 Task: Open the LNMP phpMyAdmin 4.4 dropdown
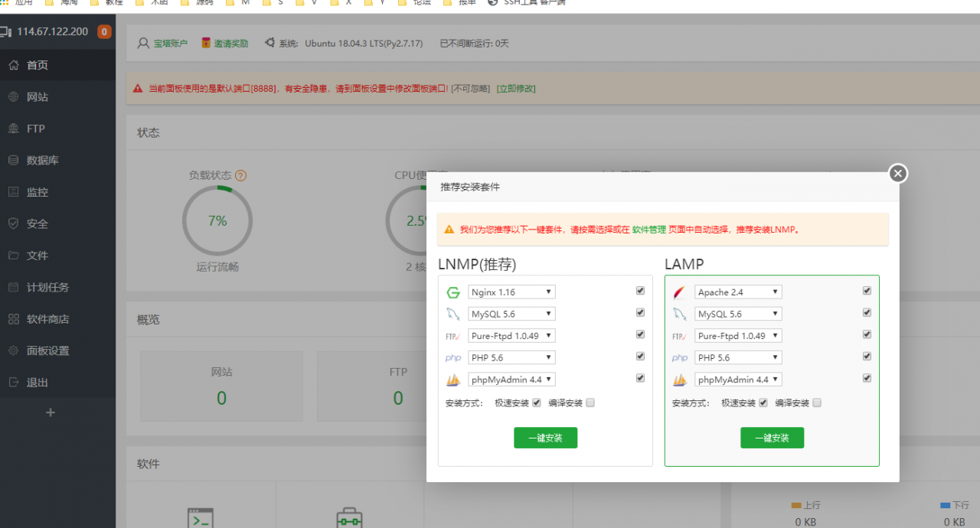point(512,380)
